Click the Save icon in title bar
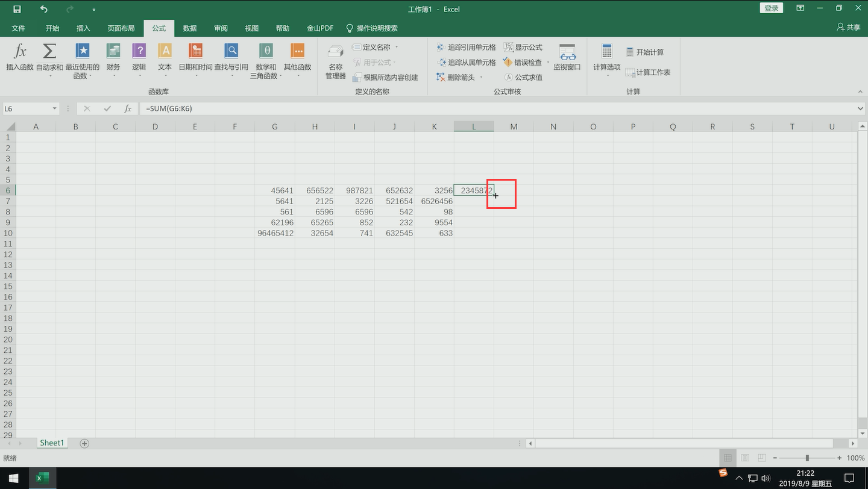 [x=17, y=9]
